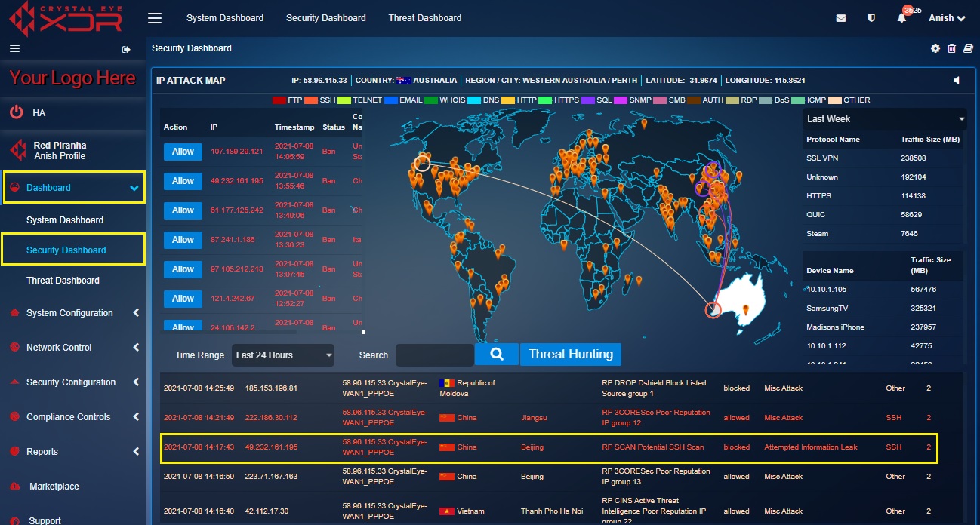Screen dimensions: 980x525
Task: Click the Republic of Moldova country cell
Action: tap(470, 388)
